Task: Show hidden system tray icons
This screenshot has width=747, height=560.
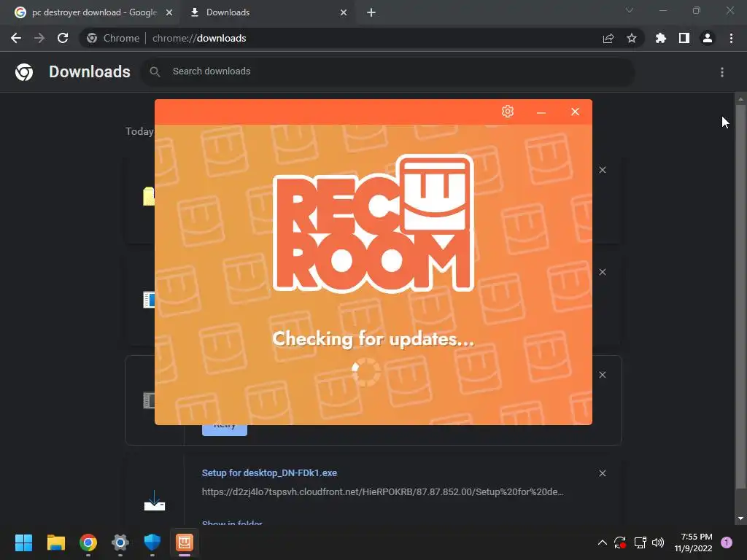Action: [602, 542]
